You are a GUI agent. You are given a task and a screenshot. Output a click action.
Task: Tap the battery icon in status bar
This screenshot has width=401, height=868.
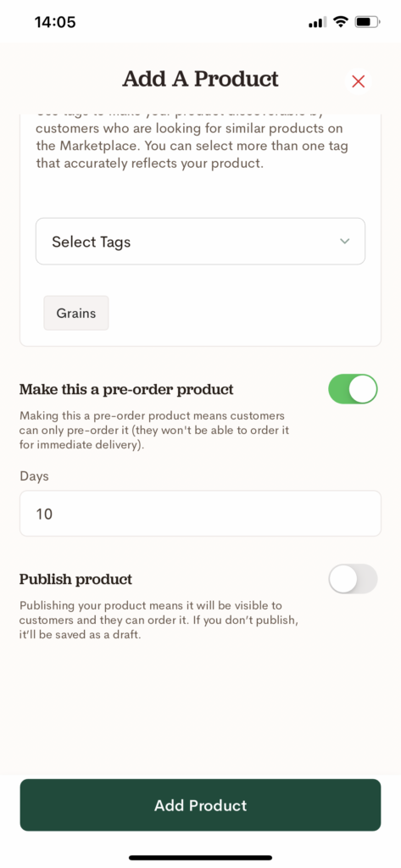tap(368, 22)
